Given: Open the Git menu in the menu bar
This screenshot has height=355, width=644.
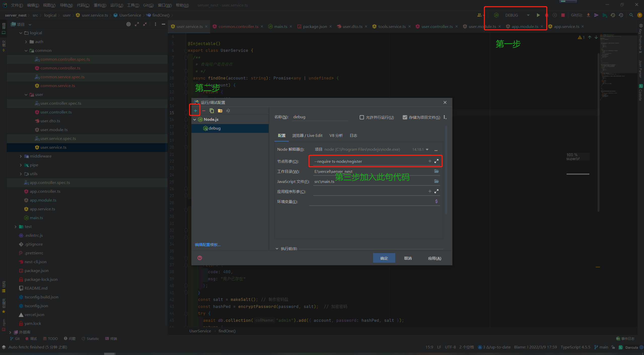Looking at the screenshot, I should click(x=148, y=5).
